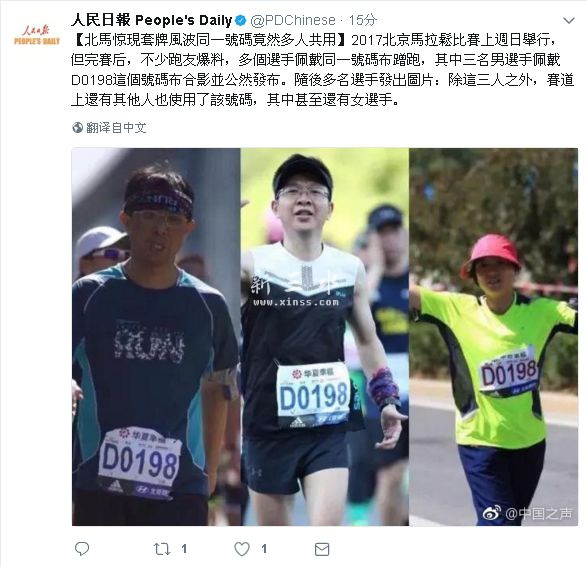The image size is (587, 567).
Task: Like the tweet with heart icon
Action: tap(242, 549)
